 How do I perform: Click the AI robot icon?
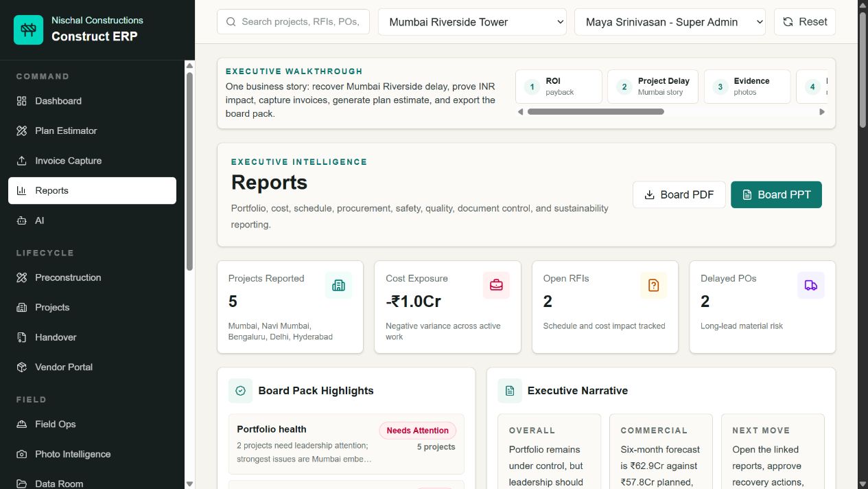[x=22, y=220]
